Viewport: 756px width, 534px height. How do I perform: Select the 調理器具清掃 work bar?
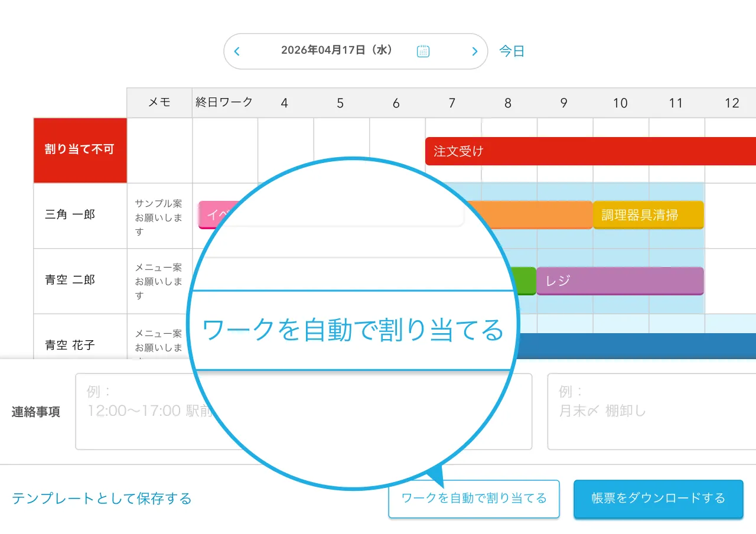tap(649, 215)
